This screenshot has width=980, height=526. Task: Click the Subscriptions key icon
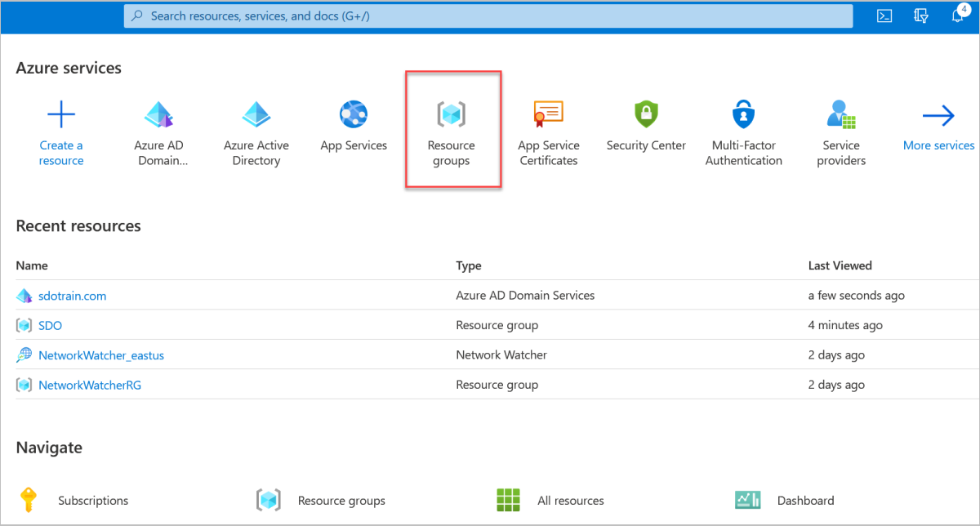click(29, 500)
